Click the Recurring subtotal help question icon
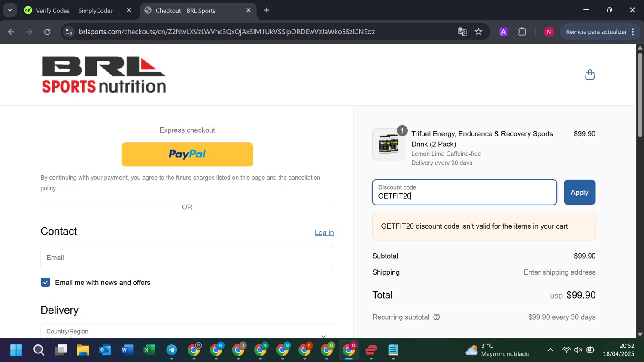This screenshot has height=362, width=644. coord(437,317)
